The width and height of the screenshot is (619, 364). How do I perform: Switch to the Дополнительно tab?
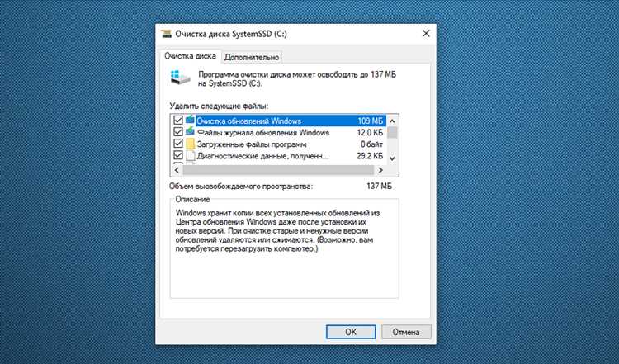(252, 57)
